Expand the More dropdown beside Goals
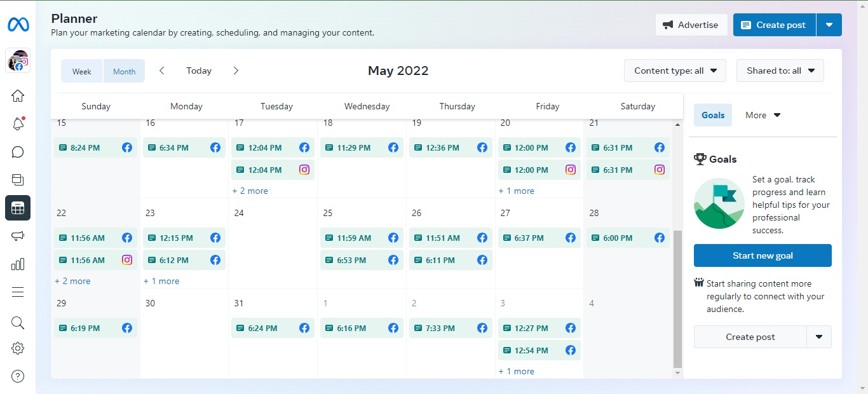Viewport: 868px width, 394px height. [x=763, y=115]
